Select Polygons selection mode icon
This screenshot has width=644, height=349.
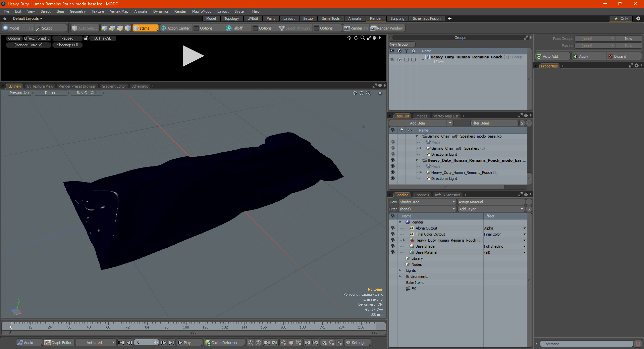click(120, 28)
